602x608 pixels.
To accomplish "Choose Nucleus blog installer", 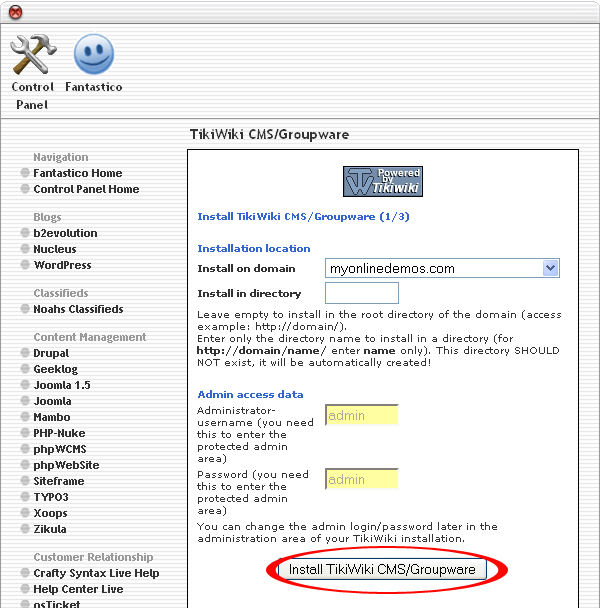I will point(55,249).
